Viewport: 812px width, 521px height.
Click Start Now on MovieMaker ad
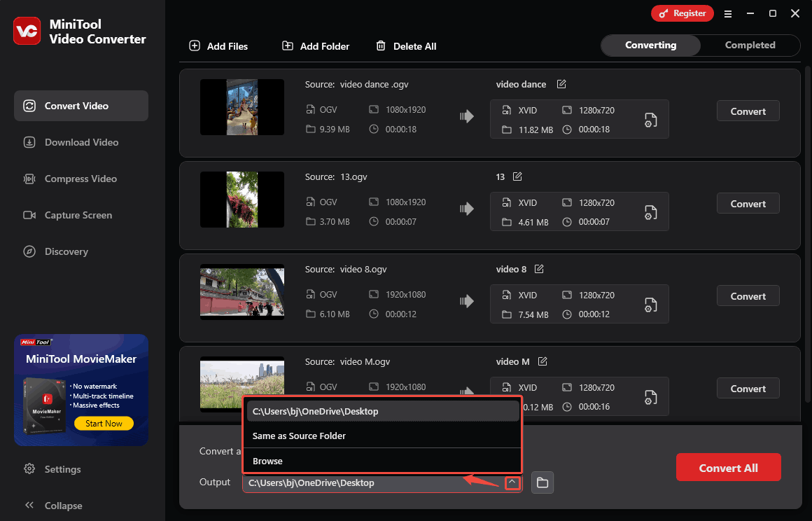[104, 424]
